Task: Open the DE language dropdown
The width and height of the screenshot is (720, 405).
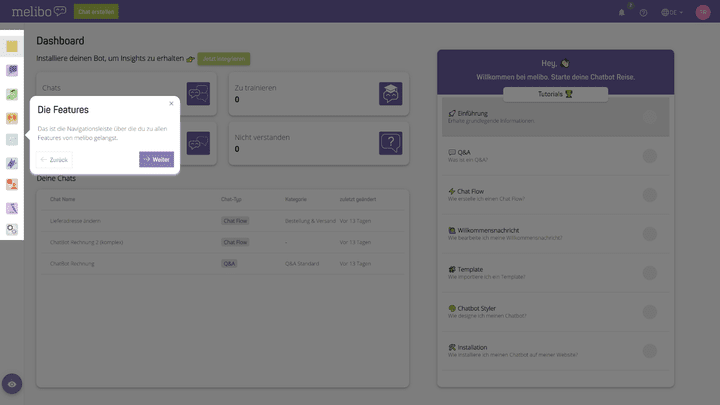Action: click(x=670, y=12)
